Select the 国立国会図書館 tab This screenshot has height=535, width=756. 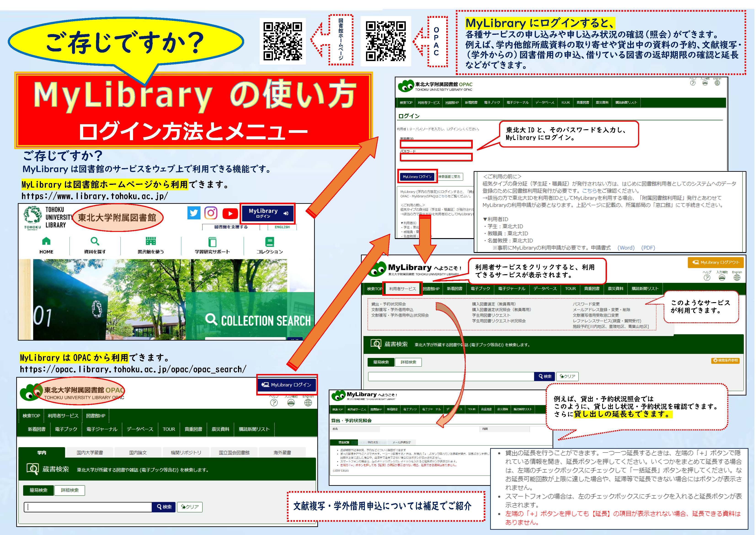pyautogui.click(x=234, y=452)
